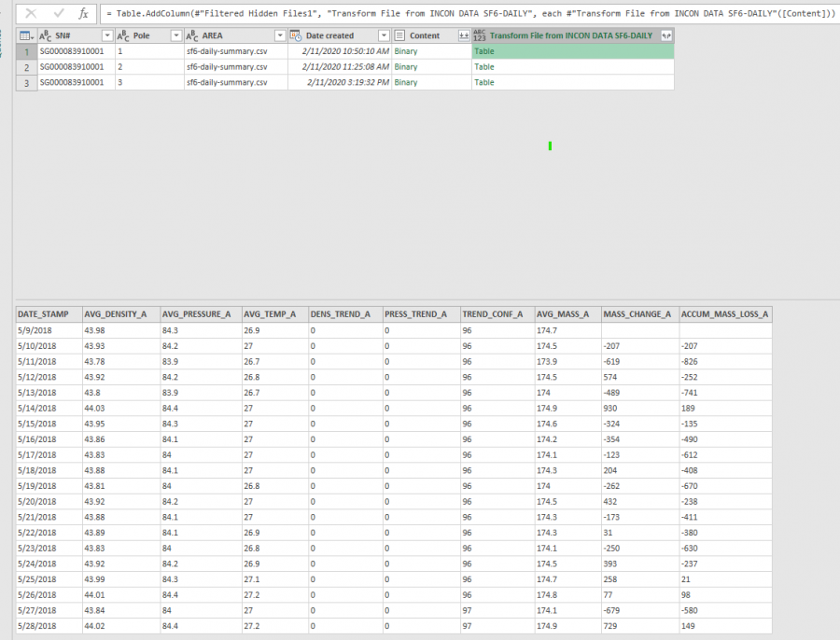
Task: Select row number 2
Action: point(26,67)
